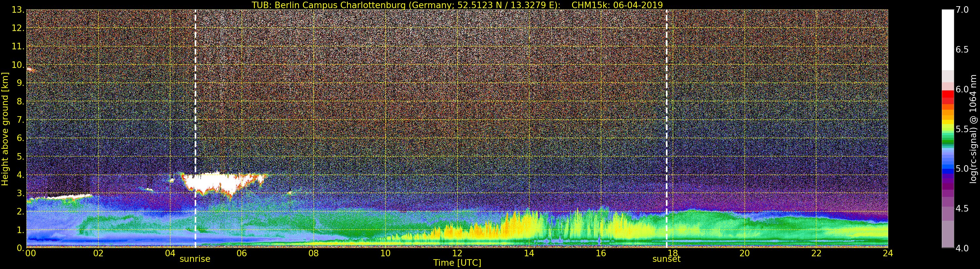Click the 'Time [UTC]' axis label
The width and height of the screenshot is (980, 269).
coord(457,262)
